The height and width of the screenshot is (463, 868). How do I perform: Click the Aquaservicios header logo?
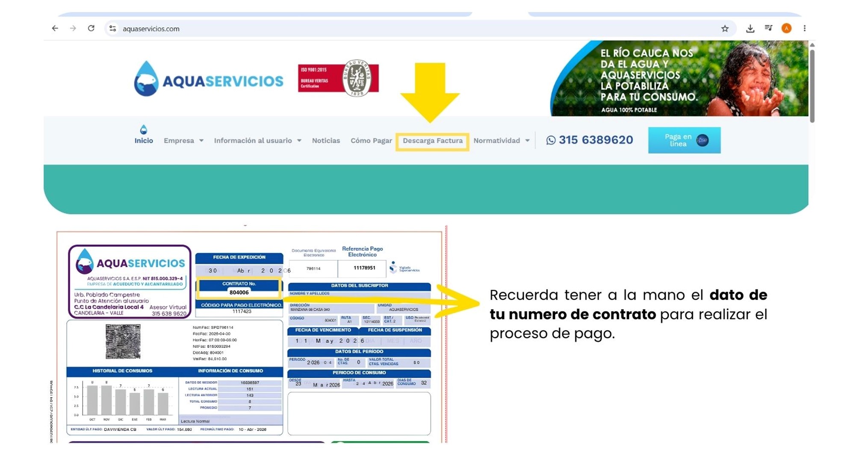pos(209,79)
